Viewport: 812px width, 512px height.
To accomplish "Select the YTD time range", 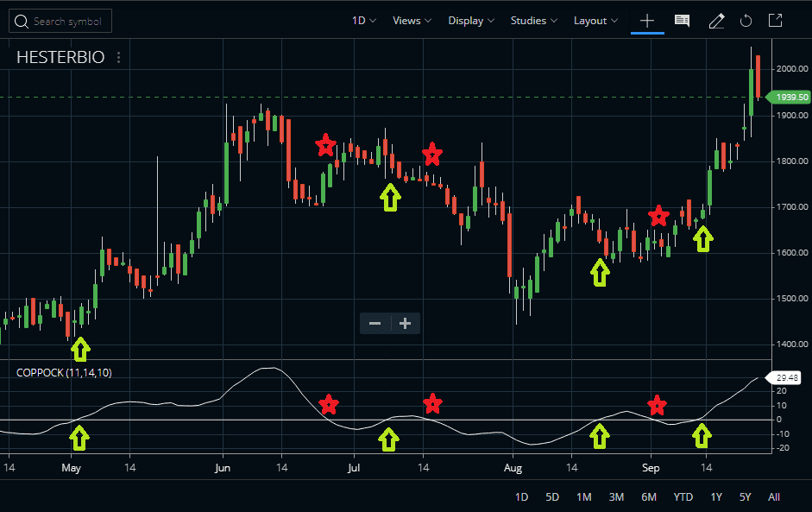I will (x=683, y=497).
